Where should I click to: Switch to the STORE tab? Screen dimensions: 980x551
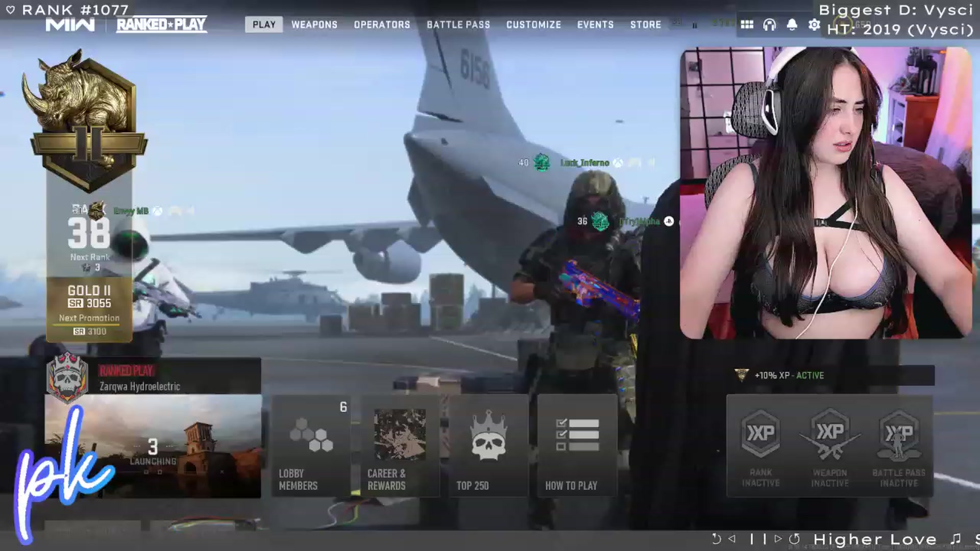pos(646,24)
